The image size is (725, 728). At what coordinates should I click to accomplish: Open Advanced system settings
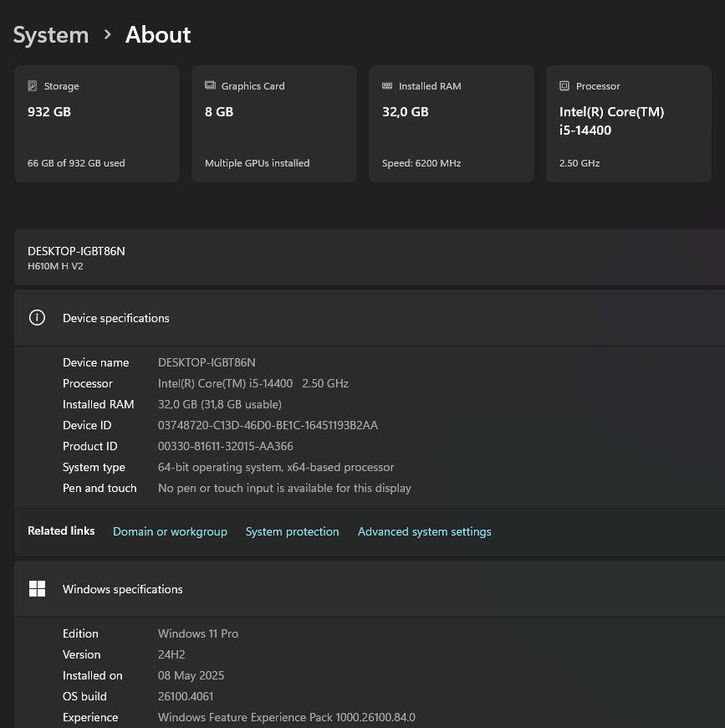pyautogui.click(x=424, y=531)
